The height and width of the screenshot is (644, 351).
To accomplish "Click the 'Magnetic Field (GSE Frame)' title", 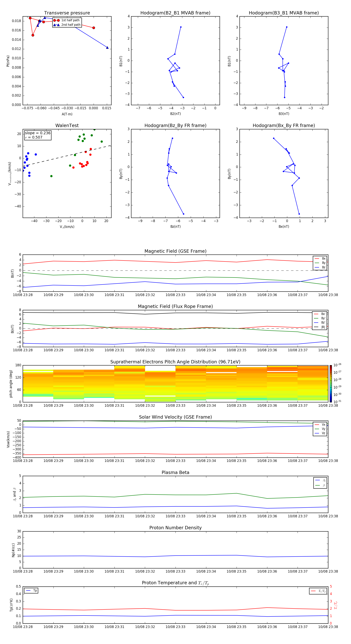I will pos(175,251).
